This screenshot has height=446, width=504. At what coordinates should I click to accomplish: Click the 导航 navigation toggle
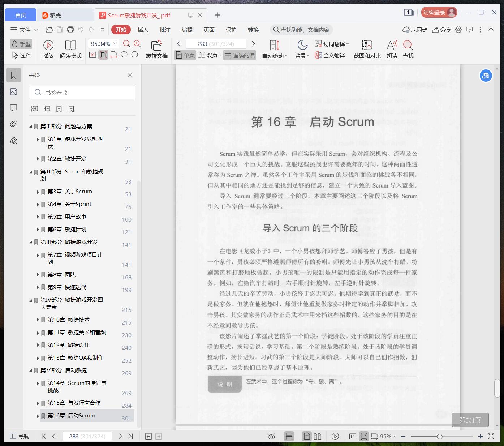pos(19,436)
